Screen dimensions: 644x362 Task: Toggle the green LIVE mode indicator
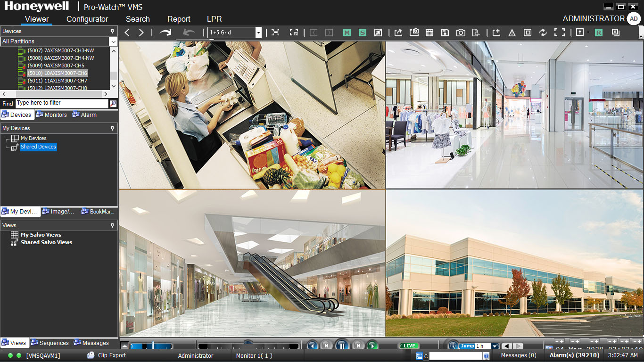click(x=409, y=346)
